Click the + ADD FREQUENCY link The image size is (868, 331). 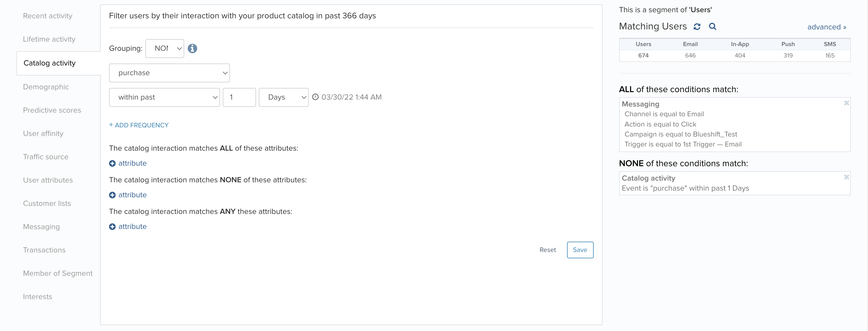click(138, 125)
